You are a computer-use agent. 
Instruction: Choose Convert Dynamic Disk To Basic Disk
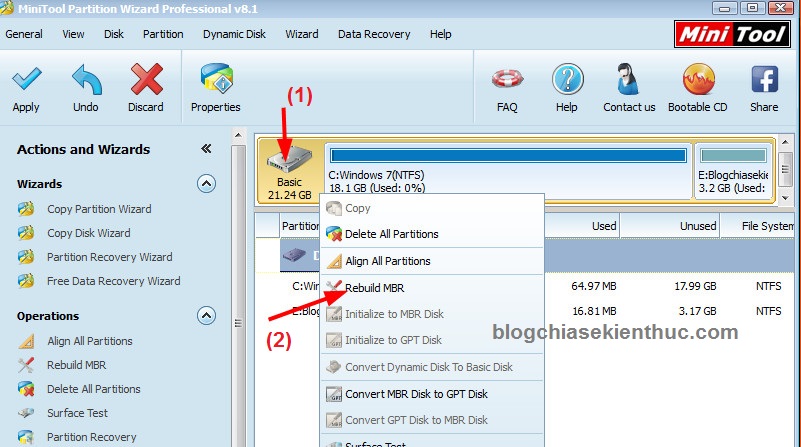pyautogui.click(x=432, y=367)
